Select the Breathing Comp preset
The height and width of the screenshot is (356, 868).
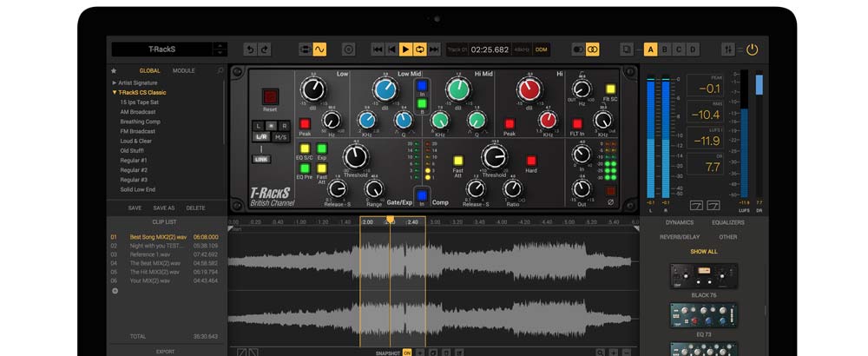point(140,122)
